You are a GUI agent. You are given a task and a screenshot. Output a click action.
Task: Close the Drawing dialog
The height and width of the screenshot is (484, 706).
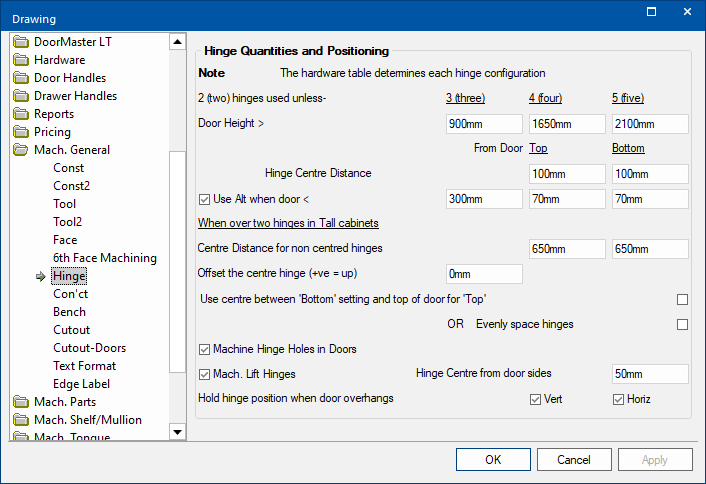pyautogui.click(x=687, y=12)
